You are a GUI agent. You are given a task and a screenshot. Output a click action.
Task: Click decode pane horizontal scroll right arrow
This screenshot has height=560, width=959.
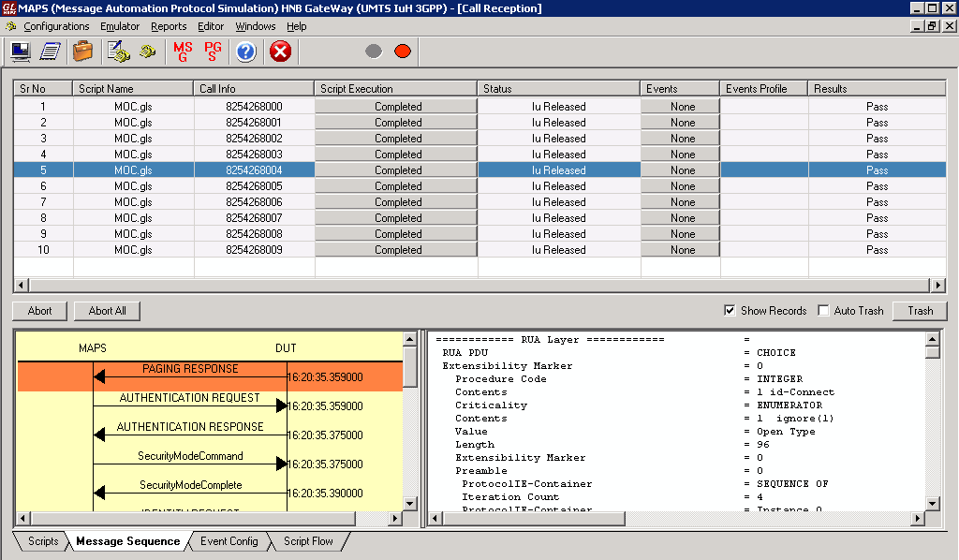(918, 519)
